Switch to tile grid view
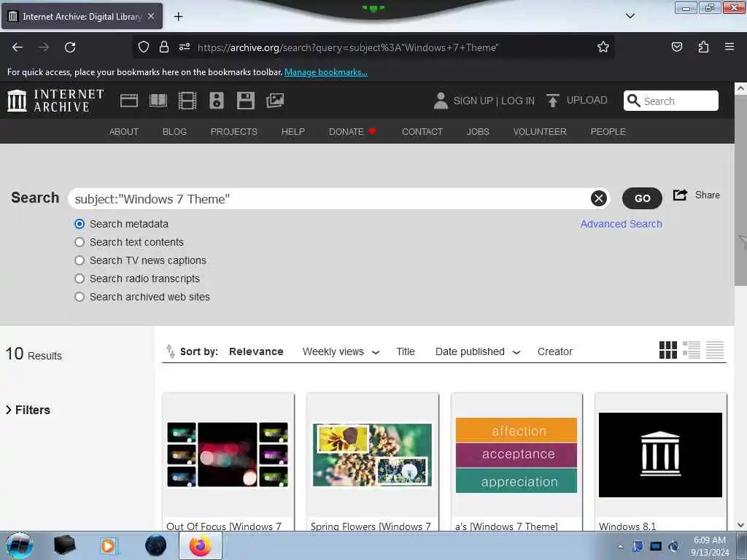The width and height of the screenshot is (747, 560). [668, 350]
